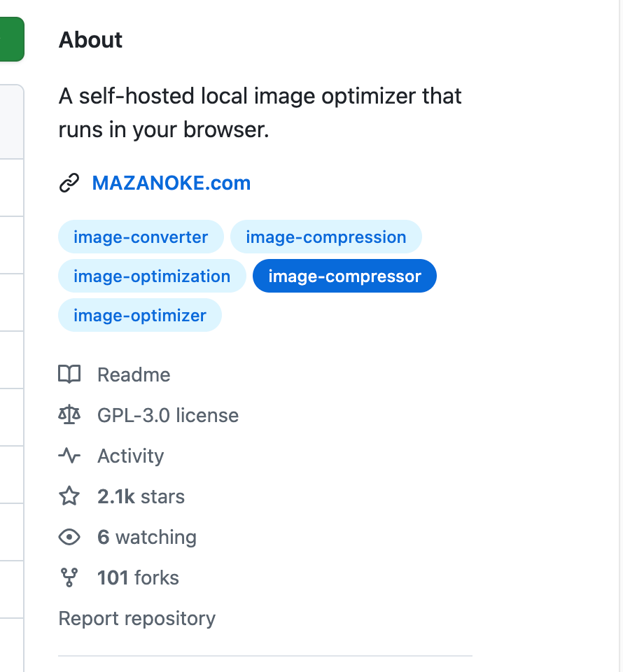Click the pulse Activity icon
Viewport: 623px width, 672px height.
pos(69,456)
